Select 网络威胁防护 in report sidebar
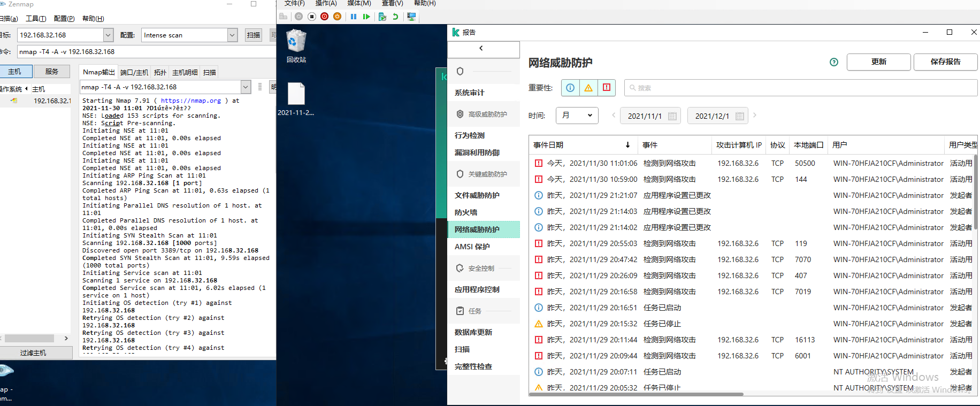The width and height of the screenshot is (980, 406). 484,229
